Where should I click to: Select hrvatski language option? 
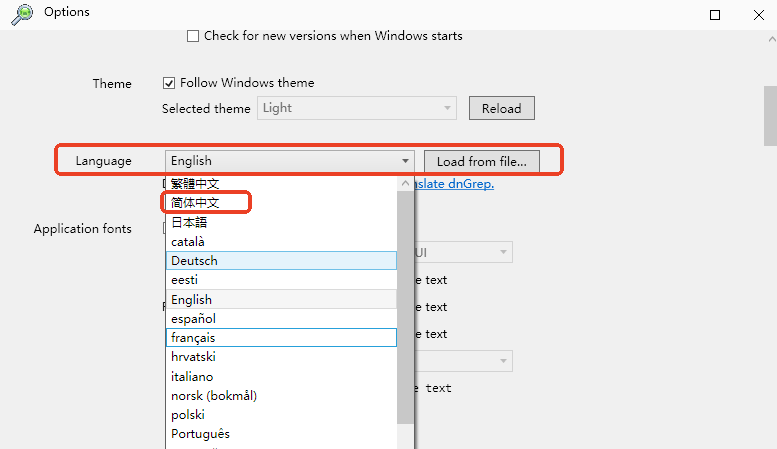[281, 357]
